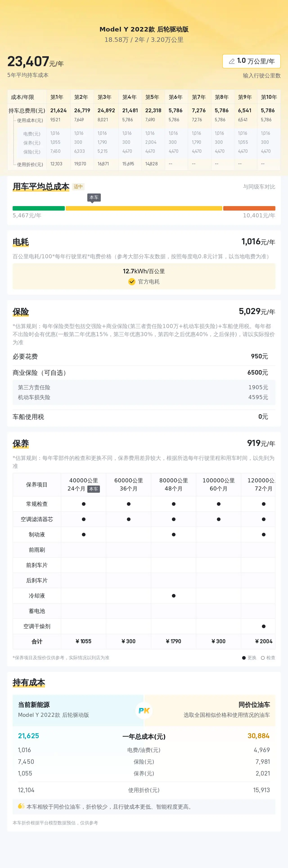Tap the pencil edit icon beside annual mileage
This screenshot has width=288, height=868.
pyautogui.click(x=232, y=61)
